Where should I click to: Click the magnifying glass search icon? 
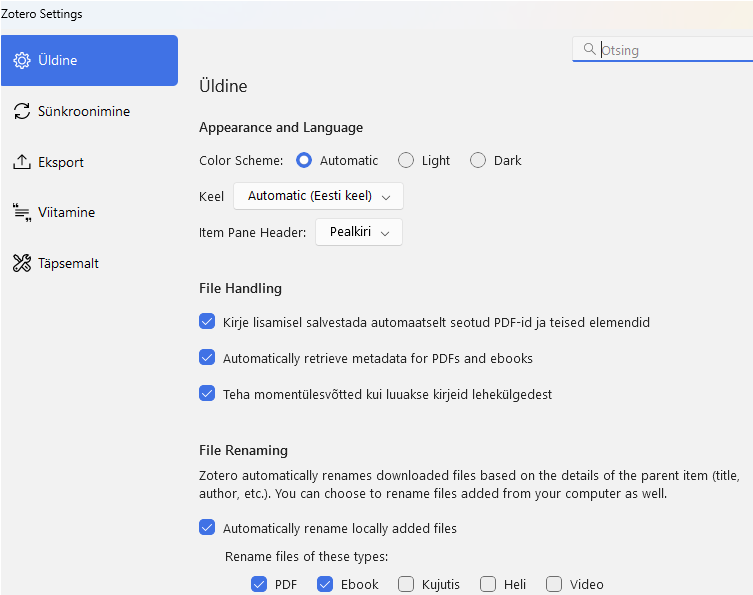click(x=587, y=50)
